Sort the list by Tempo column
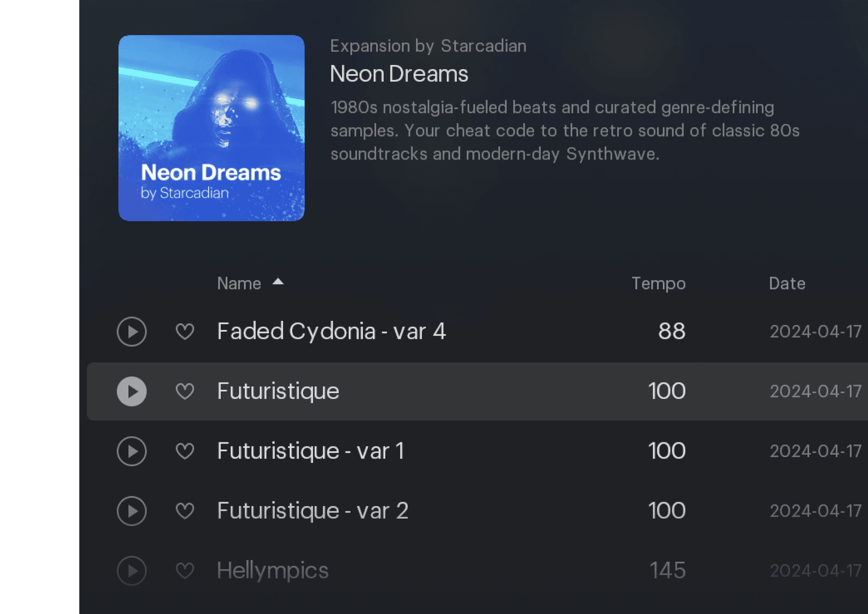868x614 pixels. point(658,284)
